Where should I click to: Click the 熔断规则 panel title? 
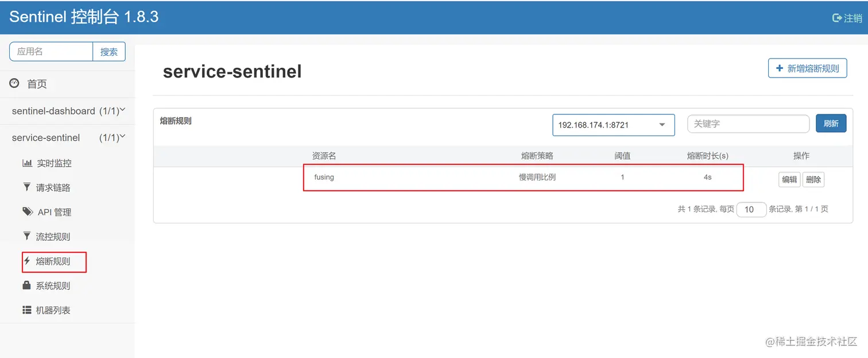pos(176,121)
